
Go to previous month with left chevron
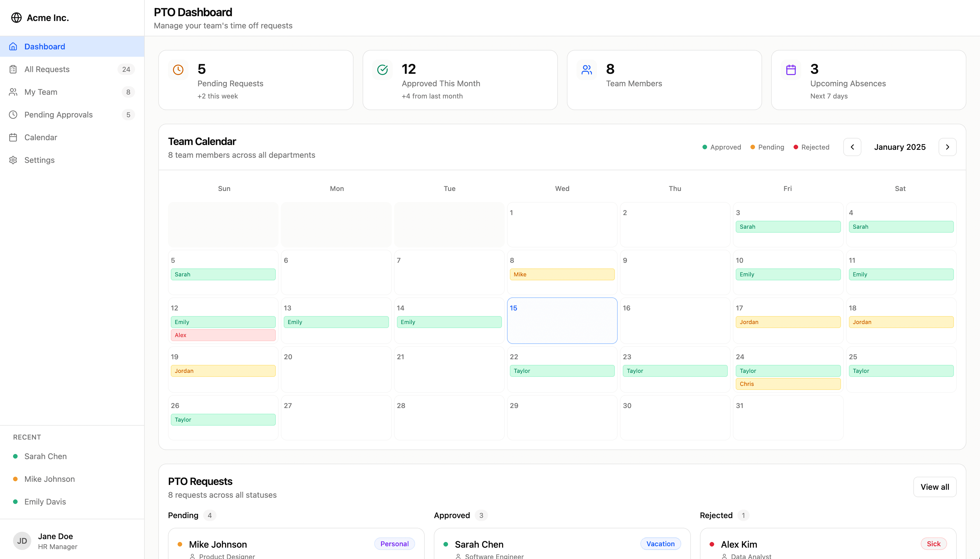852,147
